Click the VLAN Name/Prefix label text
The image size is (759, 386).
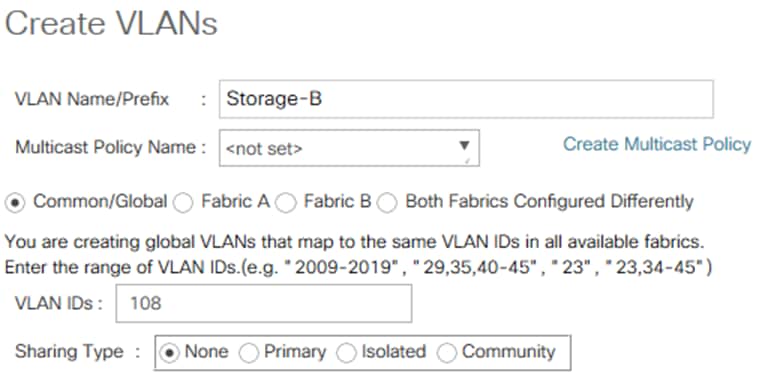92,99
